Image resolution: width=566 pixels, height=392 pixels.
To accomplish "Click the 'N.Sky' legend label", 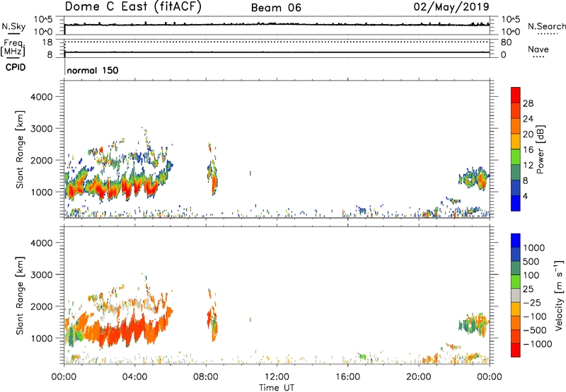I will pyautogui.click(x=13, y=26).
